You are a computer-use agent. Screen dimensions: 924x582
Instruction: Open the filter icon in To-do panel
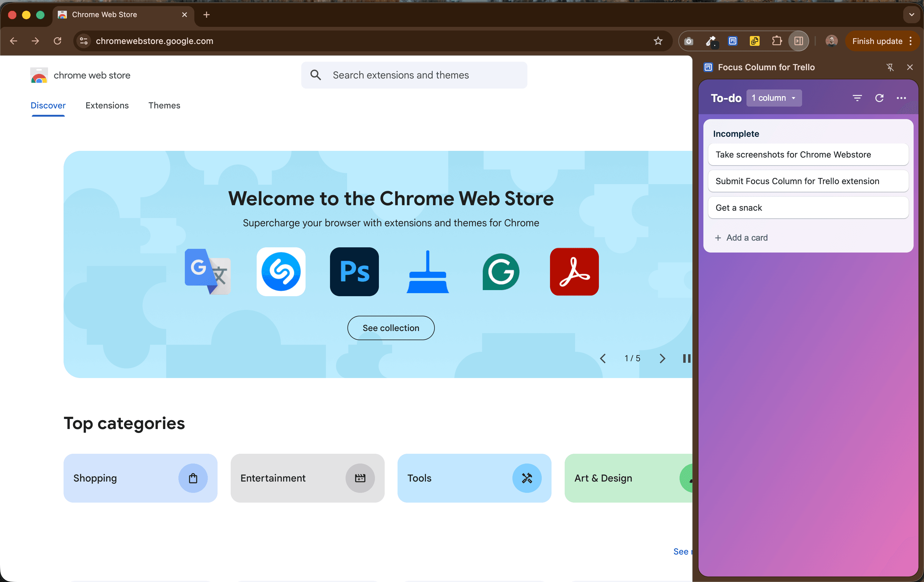click(857, 98)
